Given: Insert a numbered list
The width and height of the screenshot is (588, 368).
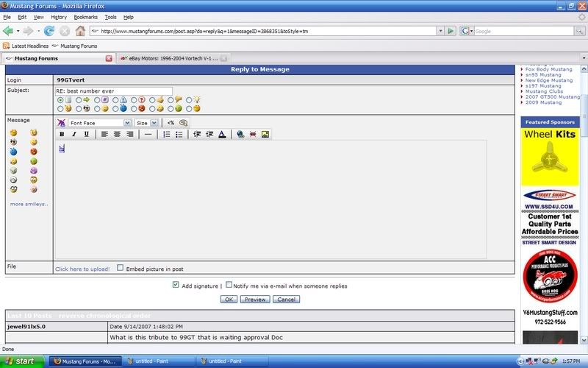Looking at the screenshot, I should [x=167, y=134].
